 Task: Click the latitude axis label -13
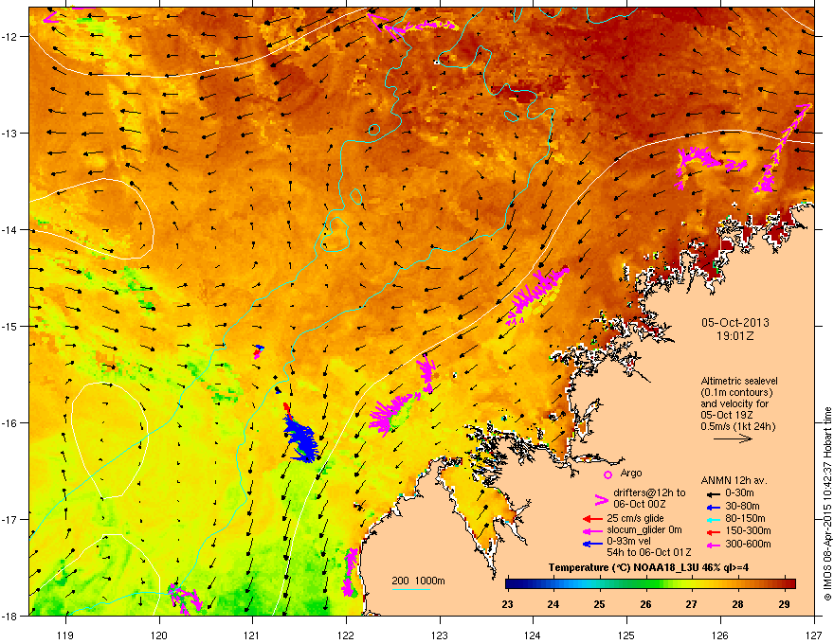pos(10,133)
